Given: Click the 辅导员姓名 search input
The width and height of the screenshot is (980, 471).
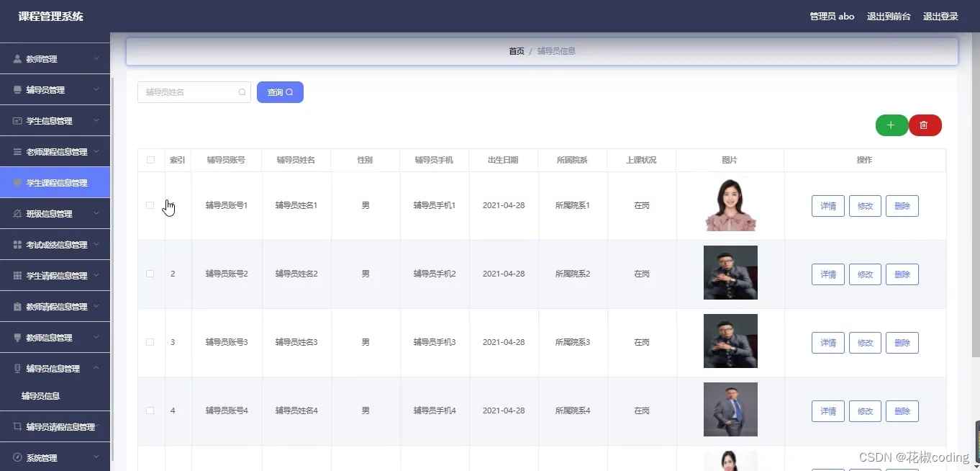Looking at the screenshot, I should pyautogui.click(x=194, y=92).
